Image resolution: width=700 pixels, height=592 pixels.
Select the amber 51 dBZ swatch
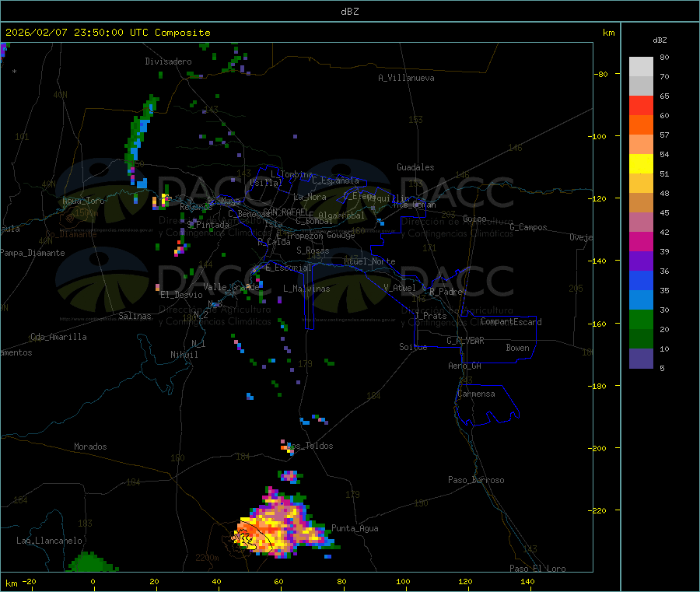pos(641,183)
